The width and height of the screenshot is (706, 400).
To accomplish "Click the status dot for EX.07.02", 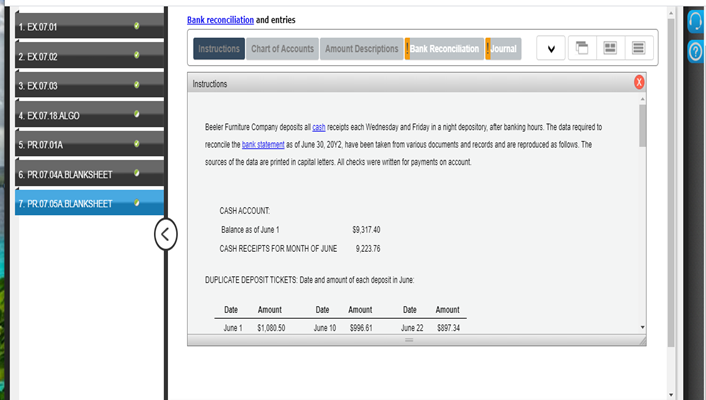I will point(136,55).
